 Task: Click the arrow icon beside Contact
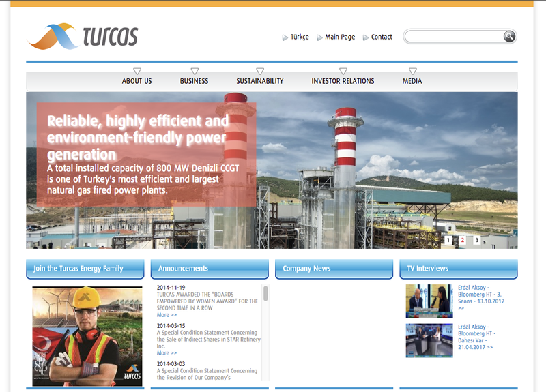(366, 37)
